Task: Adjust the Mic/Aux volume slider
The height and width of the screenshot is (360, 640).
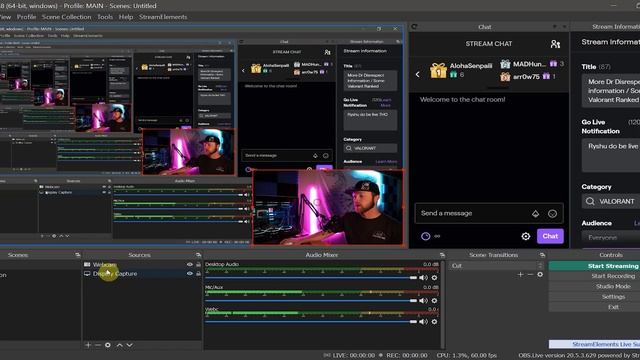Action: 311,300
